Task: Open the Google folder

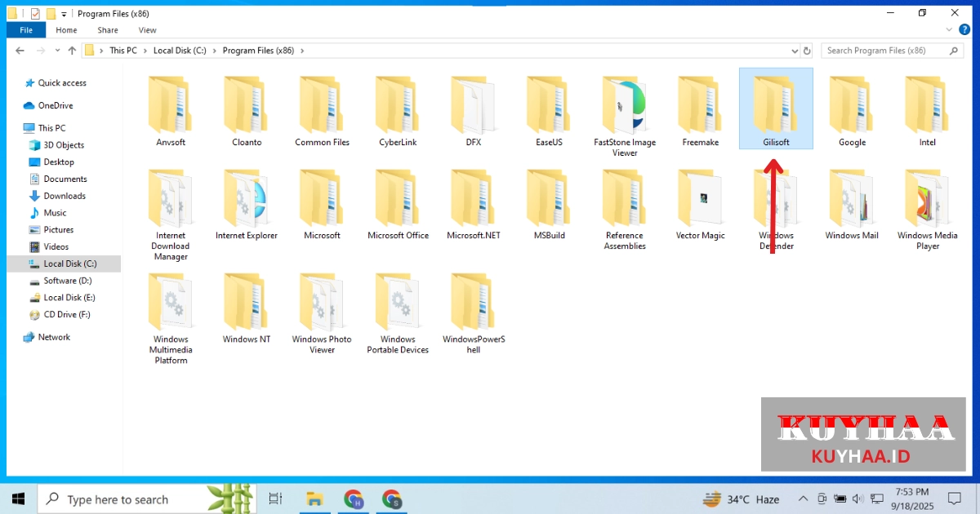Action: click(x=852, y=112)
